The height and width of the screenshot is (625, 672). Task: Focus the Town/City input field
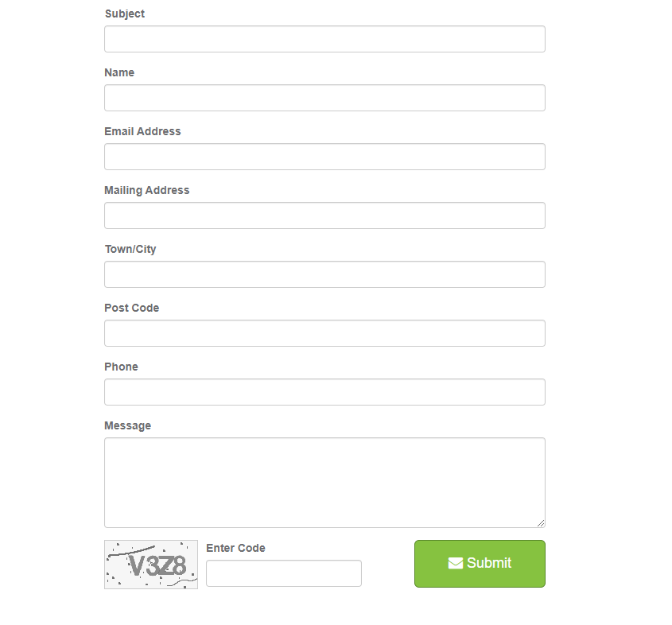tap(324, 274)
